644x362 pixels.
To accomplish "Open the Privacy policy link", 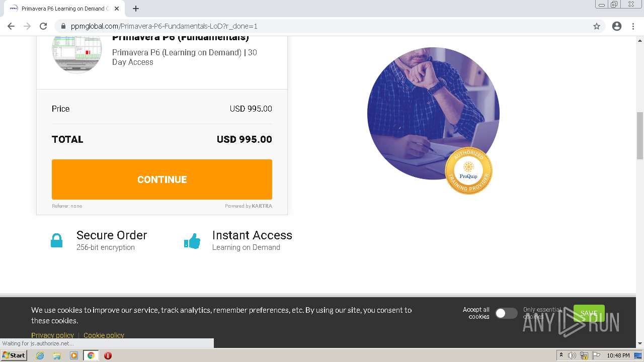I will [x=52, y=335].
